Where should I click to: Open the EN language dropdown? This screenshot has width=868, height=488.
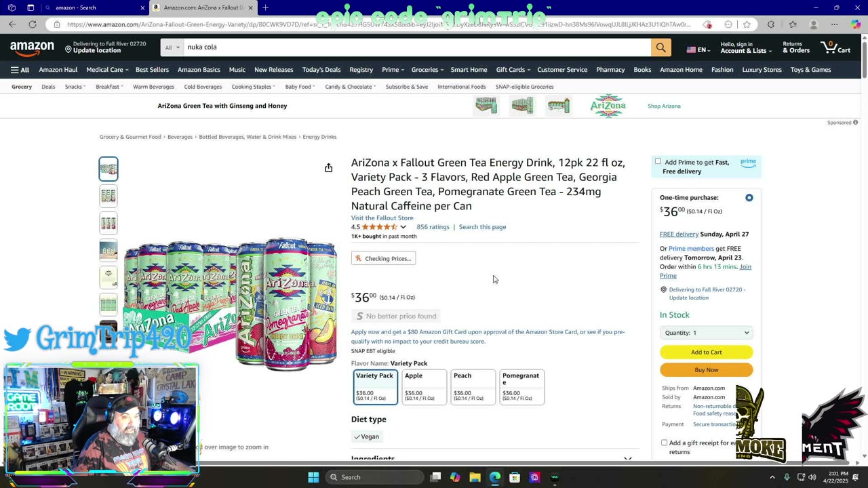697,50
